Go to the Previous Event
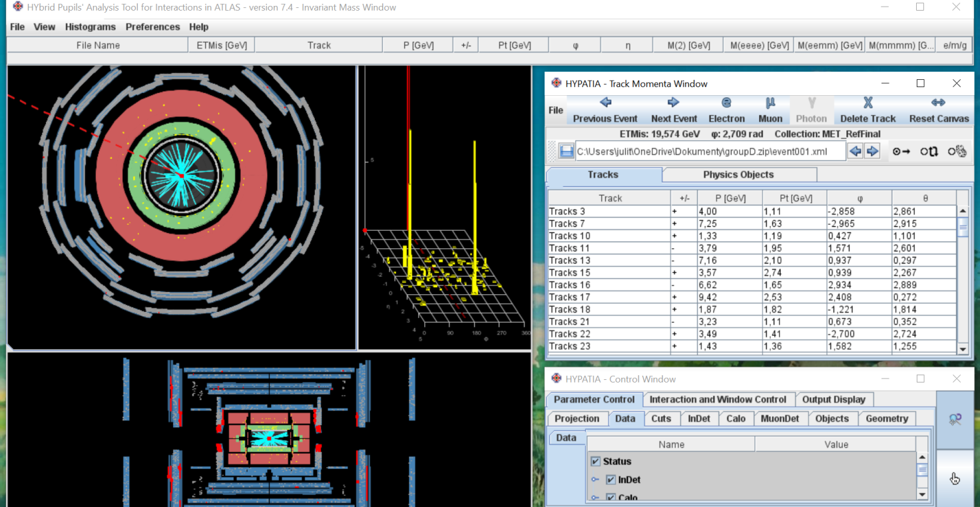980x507 pixels. pyautogui.click(x=605, y=110)
